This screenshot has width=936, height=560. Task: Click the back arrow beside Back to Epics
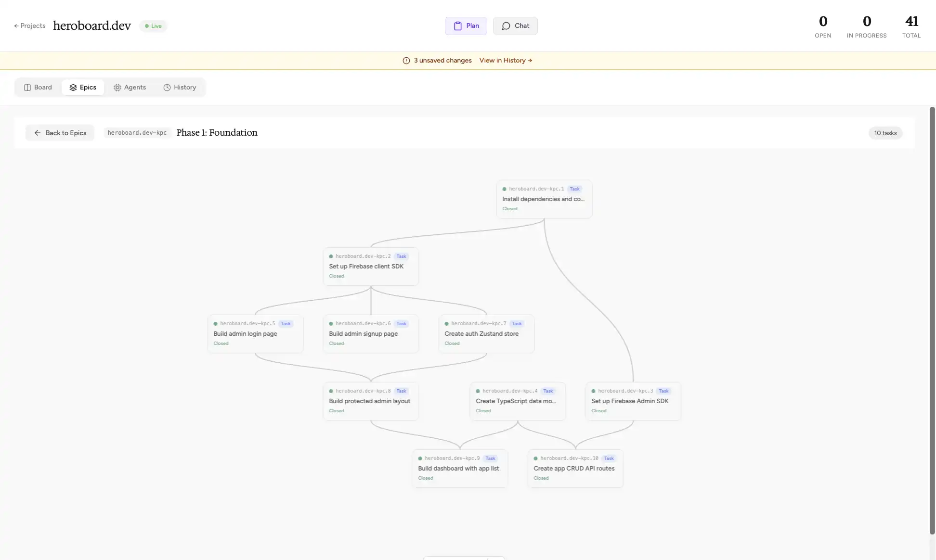point(37,133)
